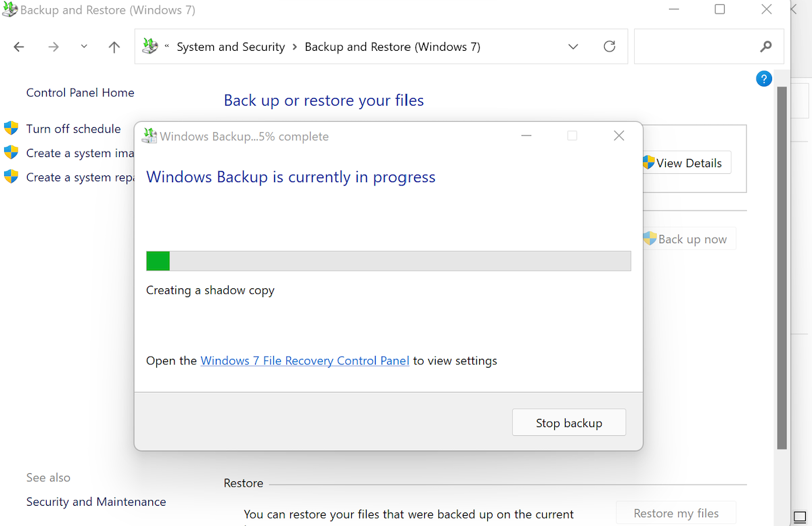Click the up one level arrow
Viewport: 812px width, 526px height.
point(114,46)
